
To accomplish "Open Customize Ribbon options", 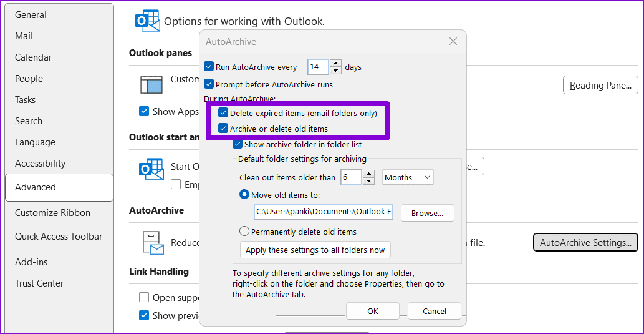I will 60,213.
